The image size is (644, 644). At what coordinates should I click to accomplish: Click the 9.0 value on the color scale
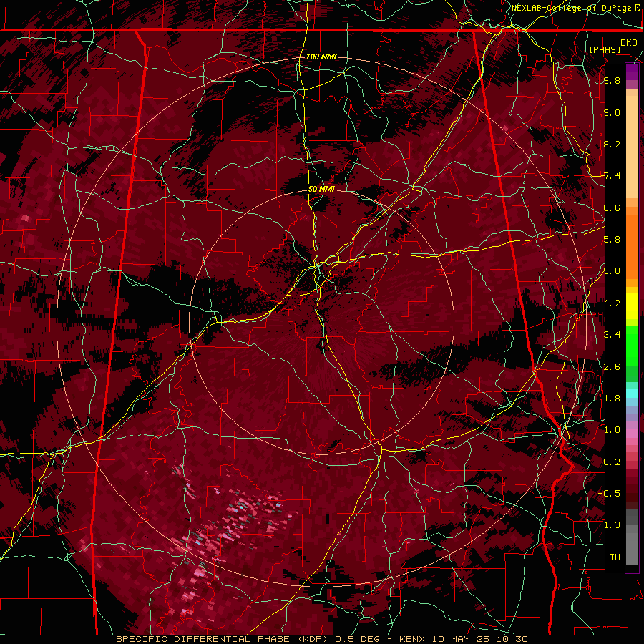coord(612,112)
